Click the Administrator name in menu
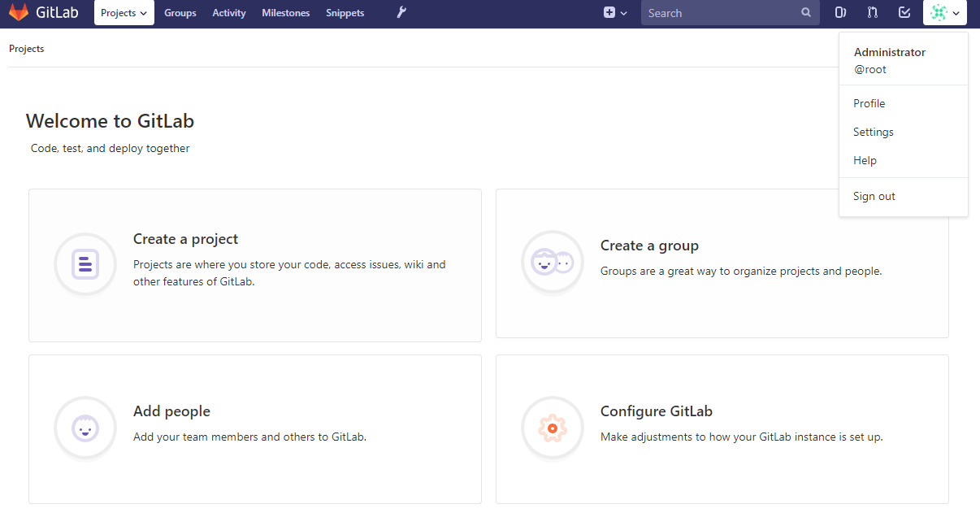The width and height of the screenshot is (980, 526). (x=890, y=52)
